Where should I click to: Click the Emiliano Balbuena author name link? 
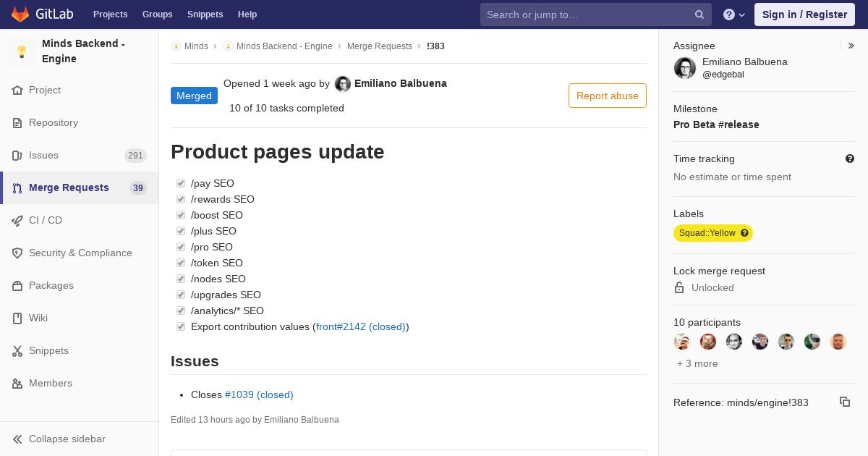(x=401, y=83)
